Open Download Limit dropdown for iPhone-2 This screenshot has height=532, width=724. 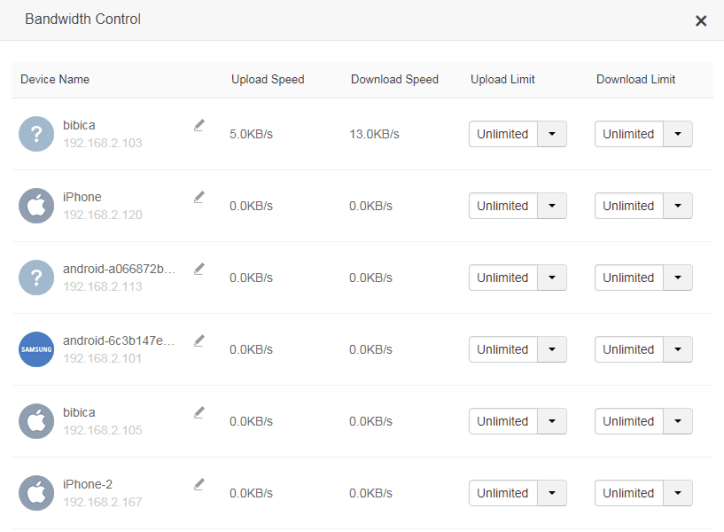(x=678, y=494)
